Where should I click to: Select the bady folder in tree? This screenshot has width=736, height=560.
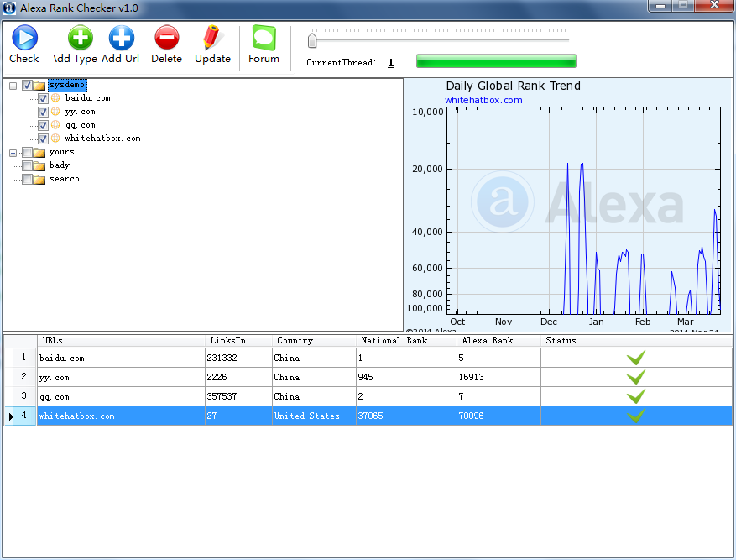click(x=60, y=165)
